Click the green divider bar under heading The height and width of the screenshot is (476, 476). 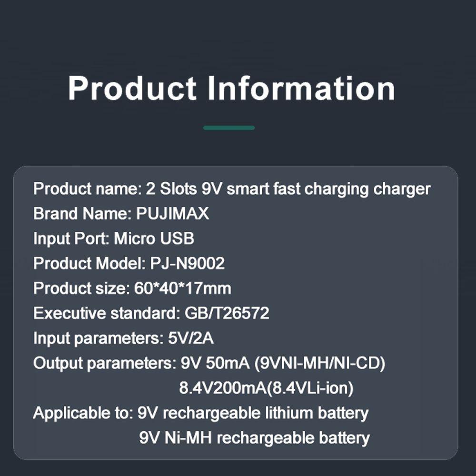coord(229,128)
